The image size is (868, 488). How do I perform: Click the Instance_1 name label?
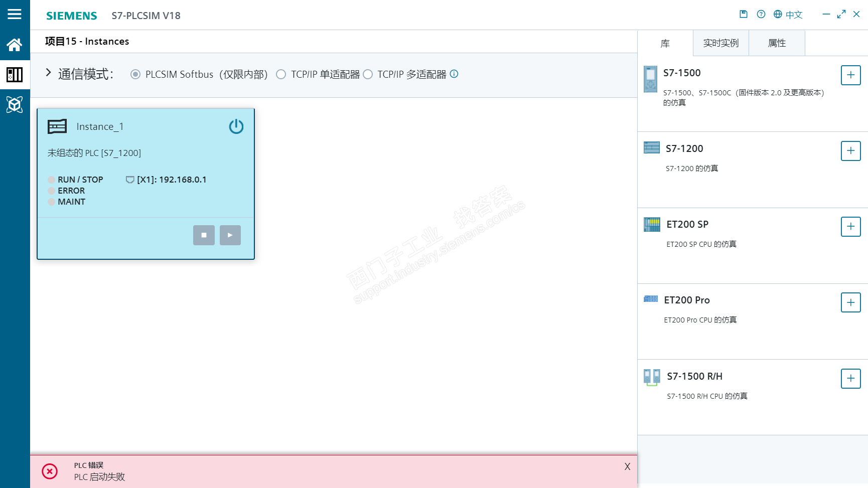(x=100, y=126)
